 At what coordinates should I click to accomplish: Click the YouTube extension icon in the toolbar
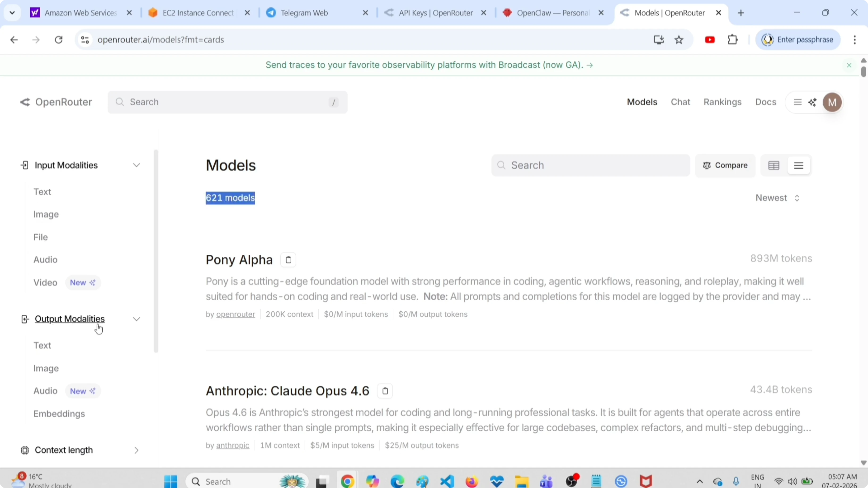pos(710,39)
